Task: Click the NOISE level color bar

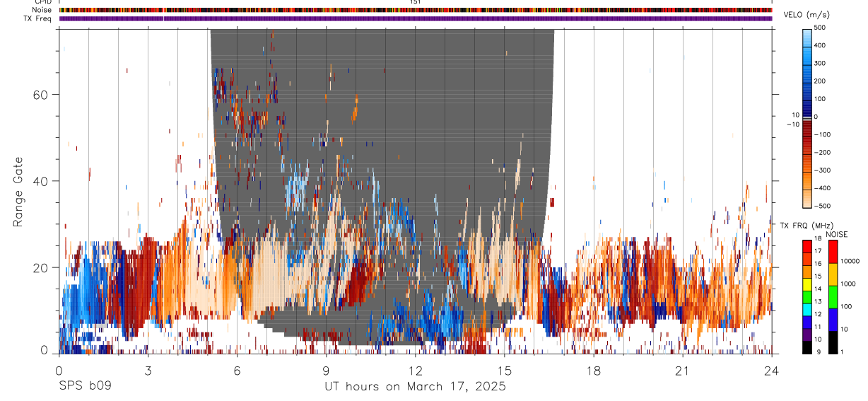Action: click(x=833, y=296)
